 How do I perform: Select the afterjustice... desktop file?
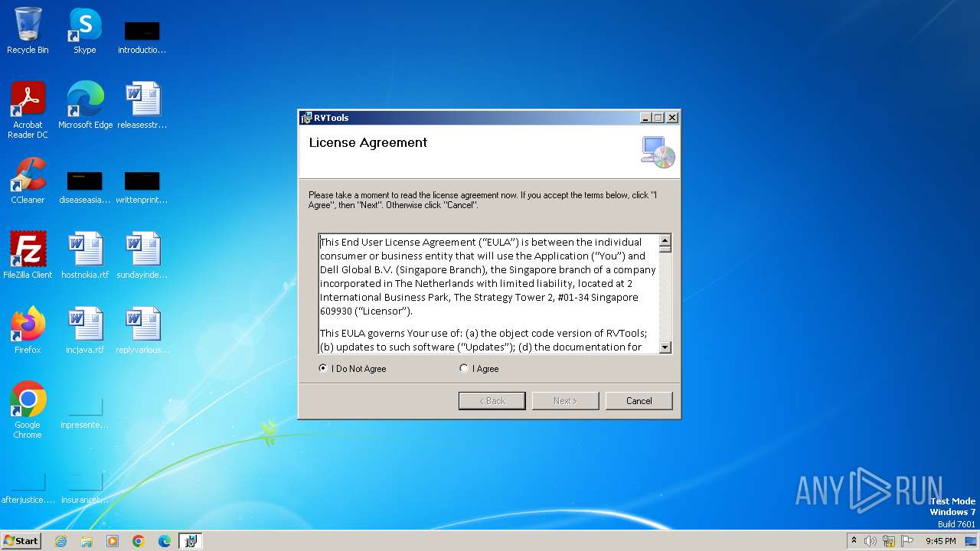pyautogui.click(x=28, y=488)
